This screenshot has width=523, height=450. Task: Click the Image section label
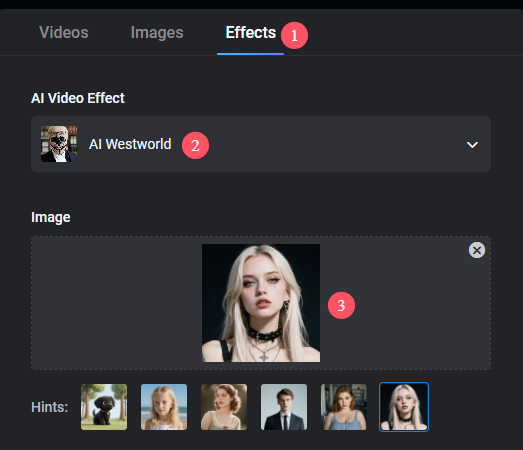51,217
